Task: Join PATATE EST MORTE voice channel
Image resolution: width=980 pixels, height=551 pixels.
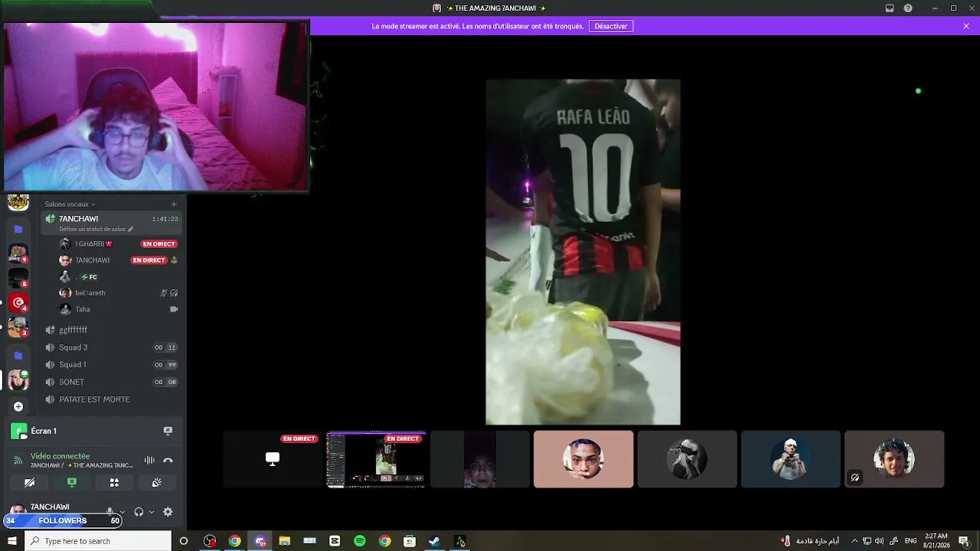Action: tap(112, 399)
